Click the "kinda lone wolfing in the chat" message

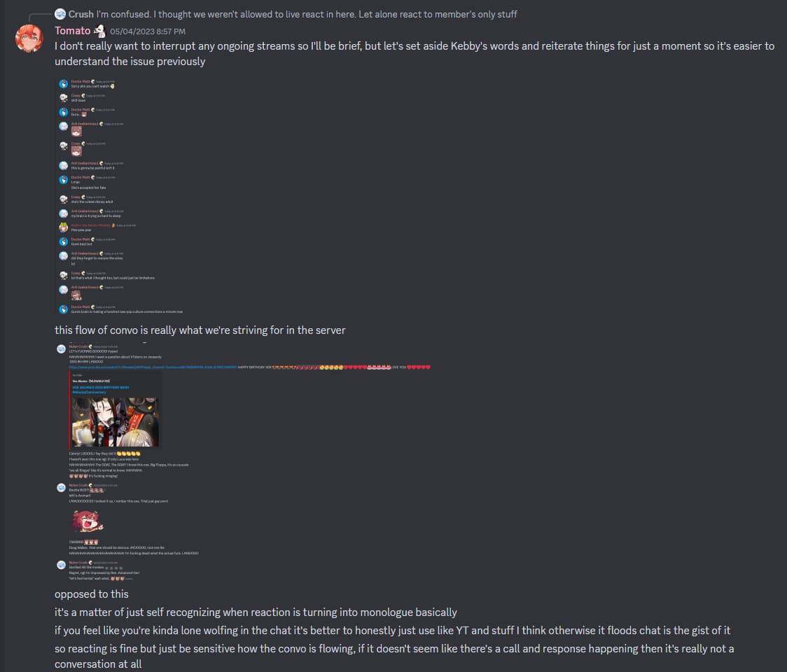(393, 630)
